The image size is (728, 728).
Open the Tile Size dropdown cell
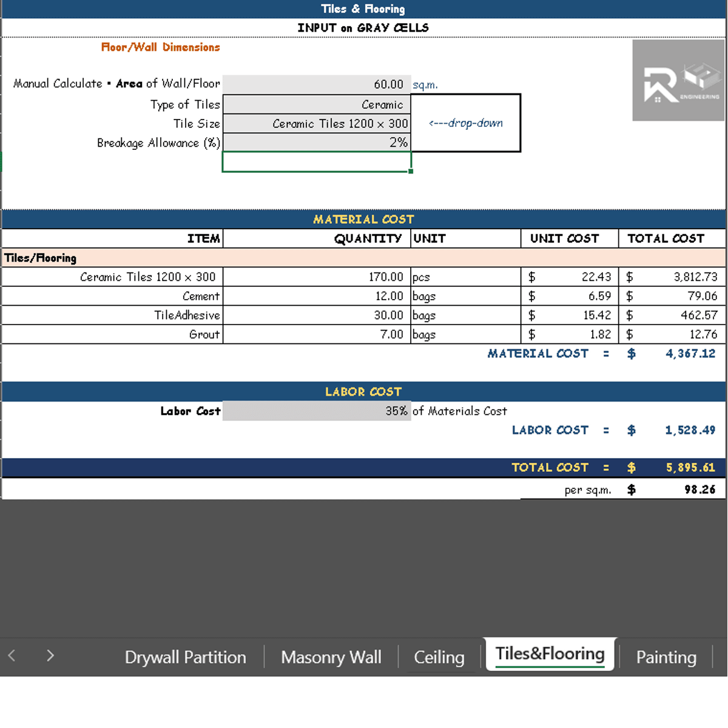317,124
